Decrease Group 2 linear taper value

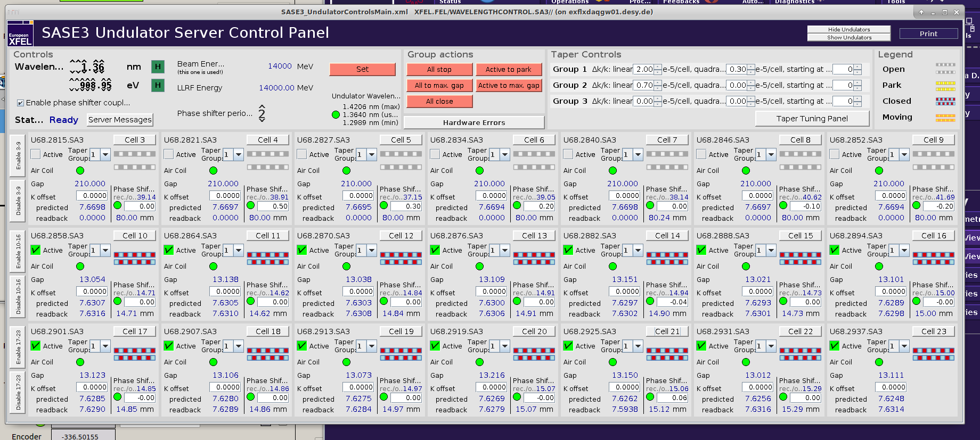pos(658,88)
